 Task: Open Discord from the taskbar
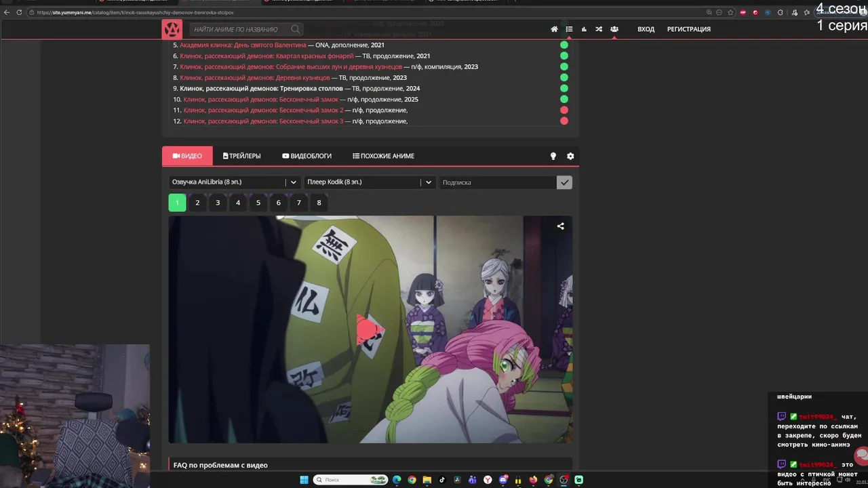(503, 480)
